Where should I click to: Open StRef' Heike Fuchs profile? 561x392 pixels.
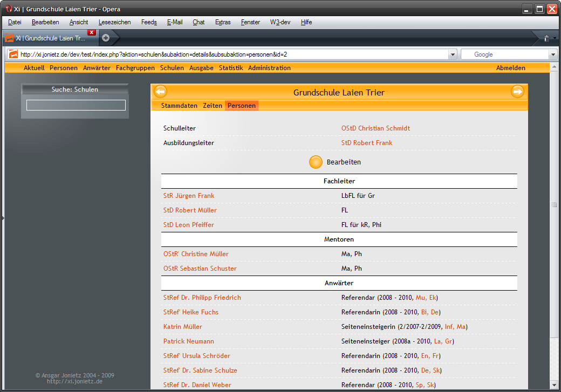pyautogui.click(x=191, y=312)
